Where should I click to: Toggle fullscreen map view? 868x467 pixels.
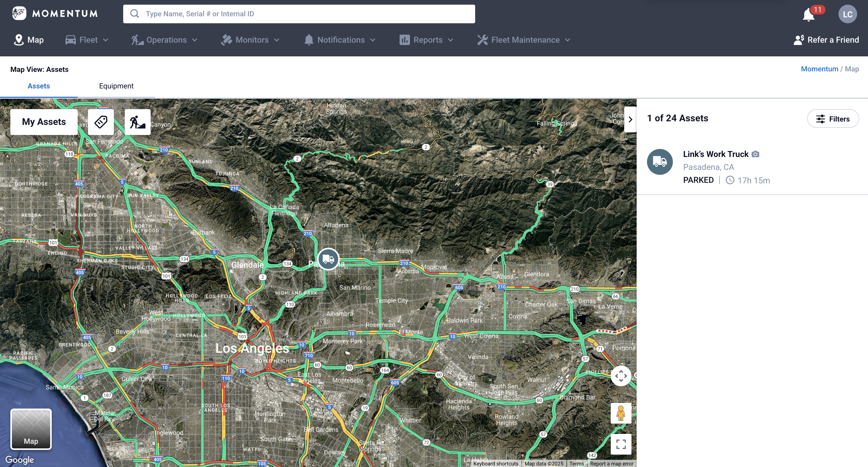621,444
